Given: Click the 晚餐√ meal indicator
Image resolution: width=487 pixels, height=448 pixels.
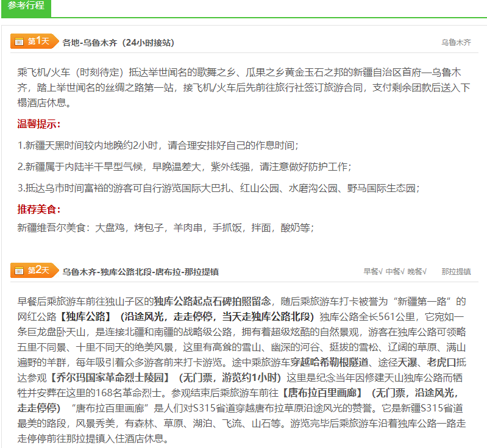Looking at the screenshot, I should tap(417, 272).
